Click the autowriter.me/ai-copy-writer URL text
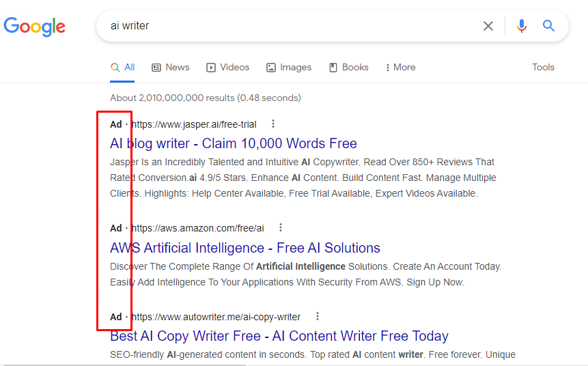The image size is (588, 366). click(216, 317)
